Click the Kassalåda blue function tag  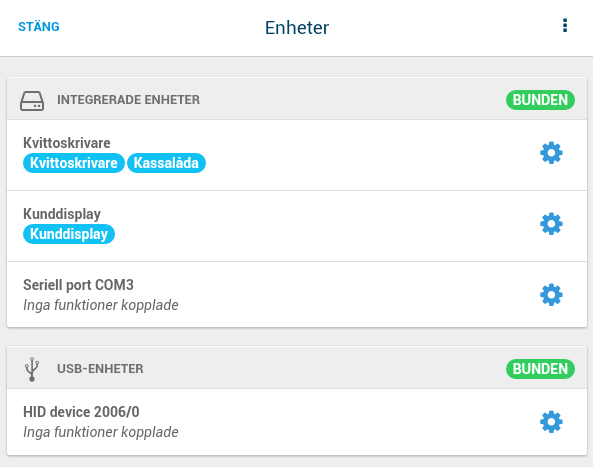pos(166,163)
